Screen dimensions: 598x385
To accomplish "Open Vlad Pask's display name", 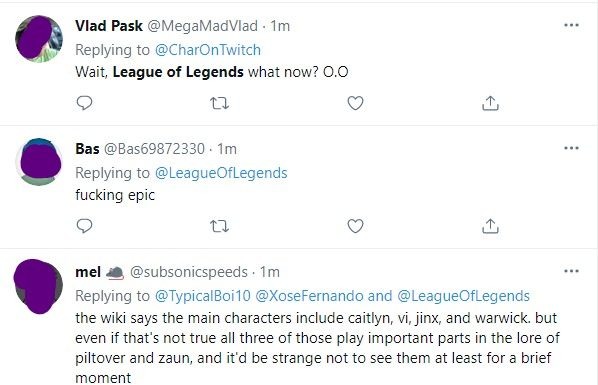I will 109,26.
